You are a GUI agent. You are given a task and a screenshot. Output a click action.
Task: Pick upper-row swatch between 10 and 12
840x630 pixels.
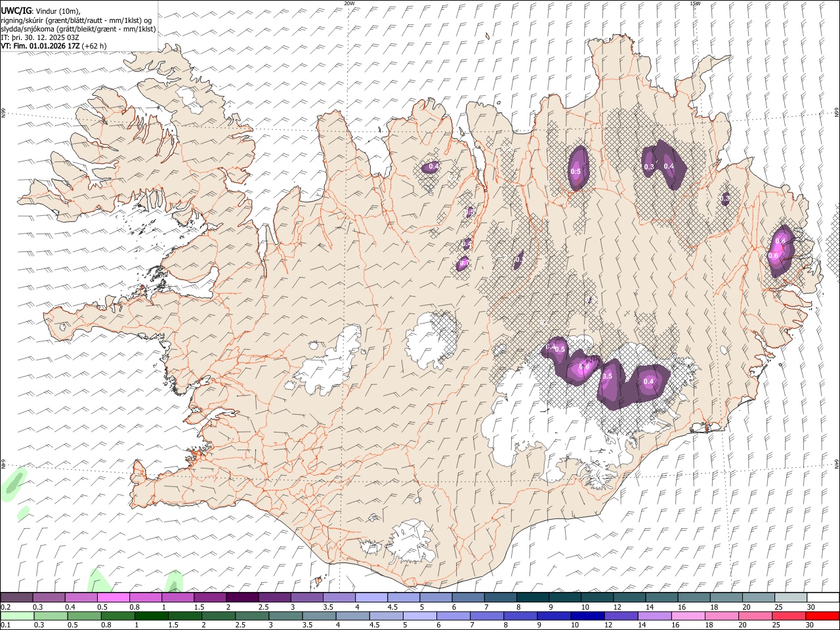[x=597, y=597]
